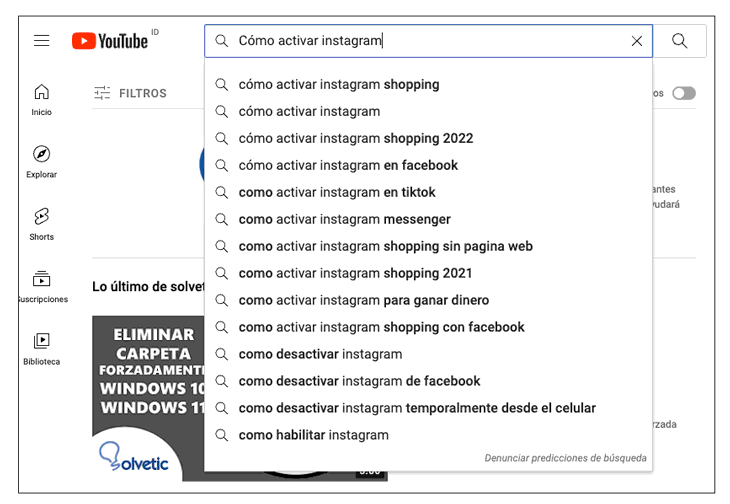Open Biblioteca in the sidebar
This screenshot has width=730, height=504.
tap(41, 348)
